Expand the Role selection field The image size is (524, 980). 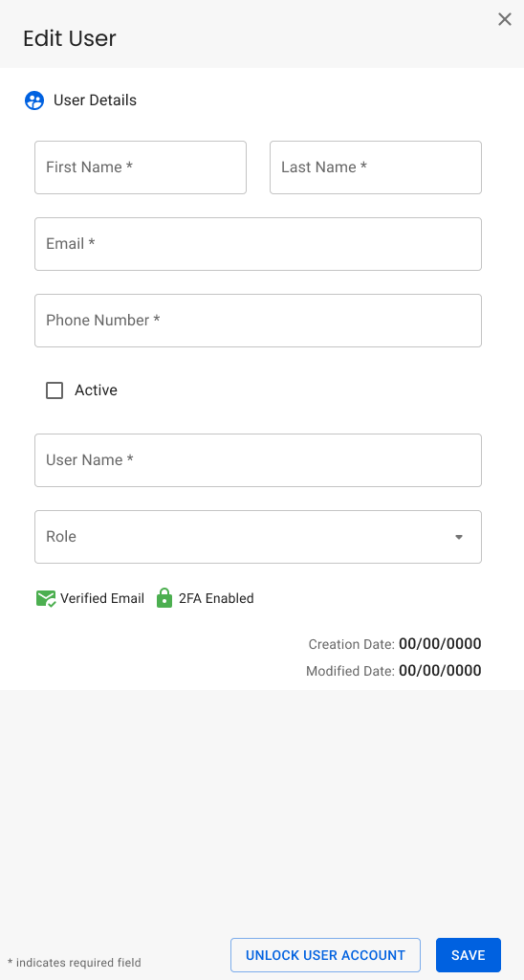click(x=258, y=537)
